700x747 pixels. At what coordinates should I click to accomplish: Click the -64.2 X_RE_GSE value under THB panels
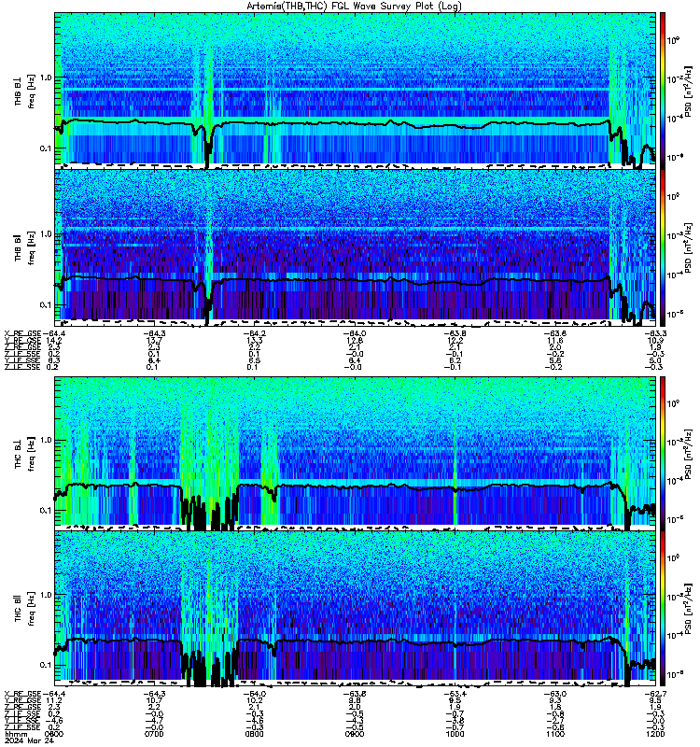[x=254, y=333]
